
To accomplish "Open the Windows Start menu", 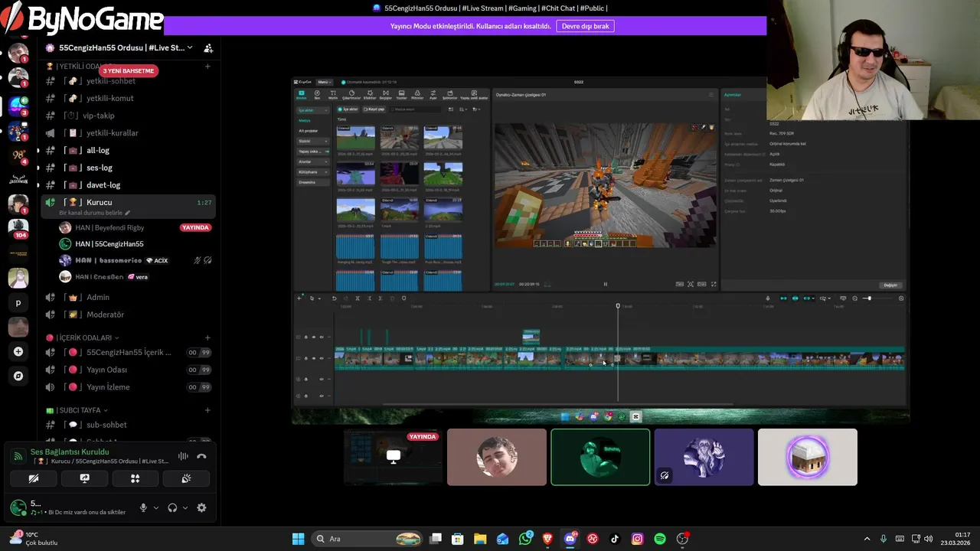I will (x=298, y=539).
